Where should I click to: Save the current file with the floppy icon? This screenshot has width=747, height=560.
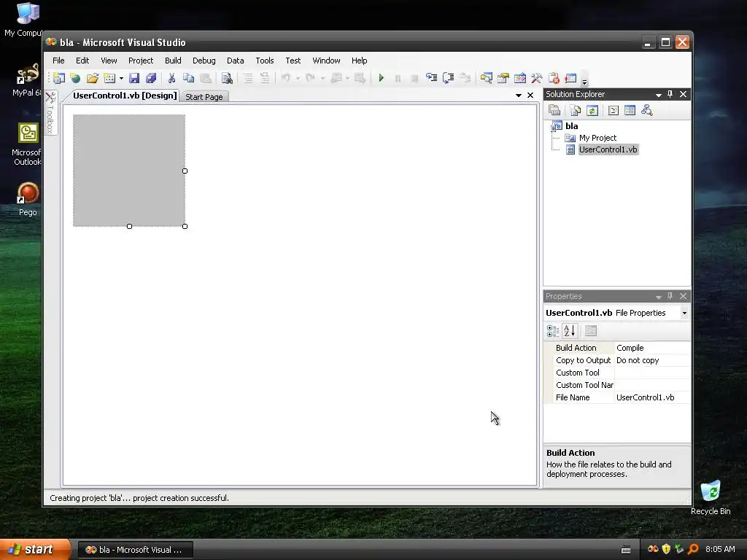click(x=134, y=78)
